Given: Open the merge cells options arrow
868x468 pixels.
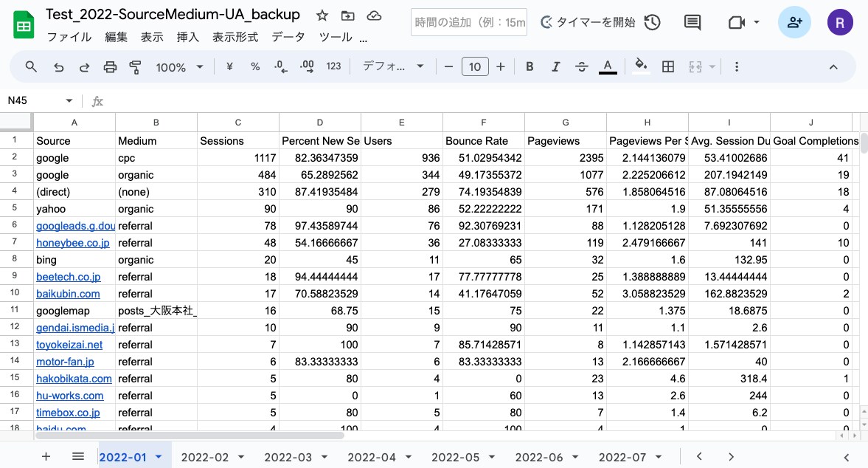Looking at the screenshot, I should 712,67.
